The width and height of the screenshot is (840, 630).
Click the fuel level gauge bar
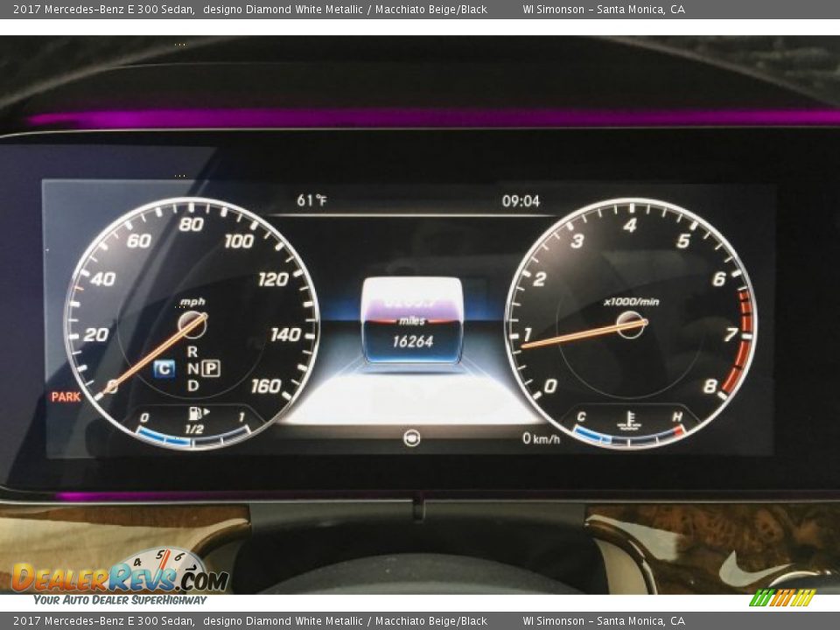pyautogui.click(x=192, y=437)
